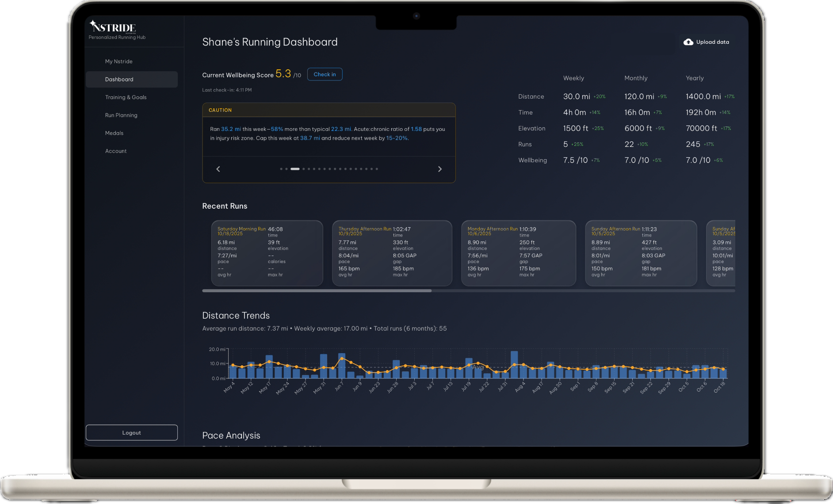Open the Saturday Morning Run card
Image resolution: width=833 pixels, height=504 pixels.
[267, 253]
